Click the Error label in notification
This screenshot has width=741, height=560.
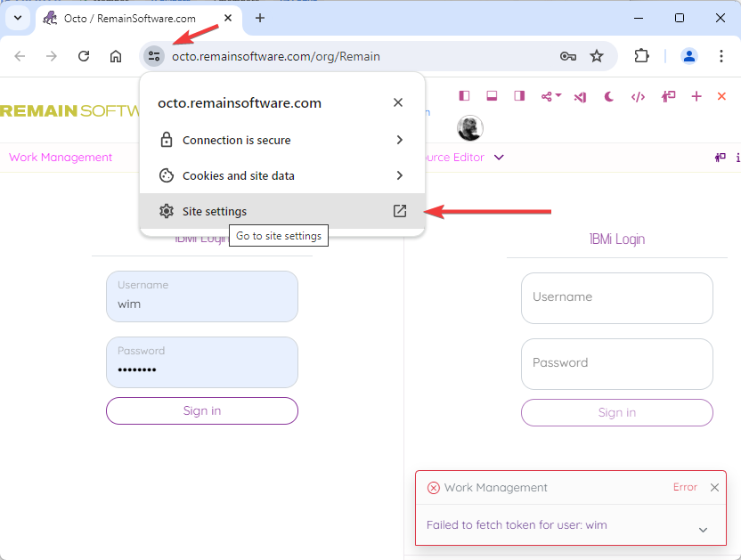point(685,487)
